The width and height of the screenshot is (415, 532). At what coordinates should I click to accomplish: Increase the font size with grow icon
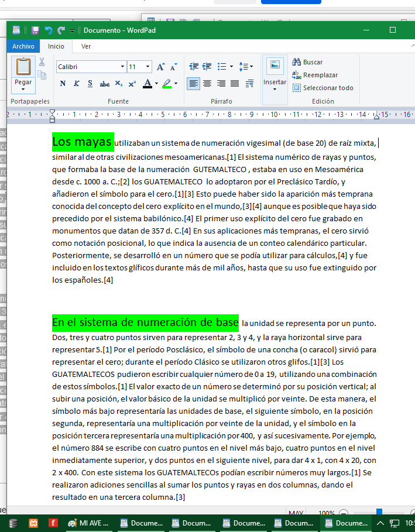[x=160, y=67]
